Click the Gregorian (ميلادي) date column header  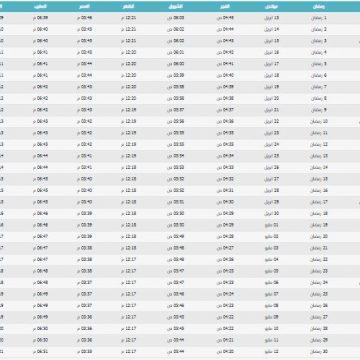pos(272,6)
